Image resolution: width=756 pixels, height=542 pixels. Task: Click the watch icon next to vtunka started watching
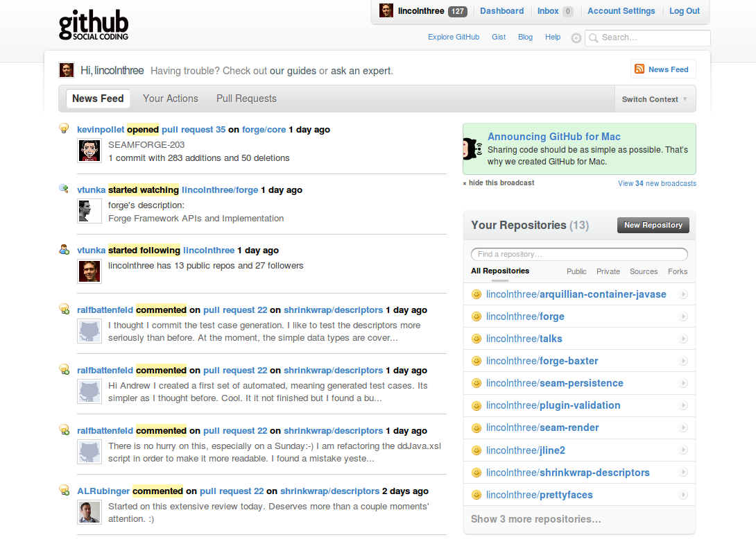[x=64, y=189]
